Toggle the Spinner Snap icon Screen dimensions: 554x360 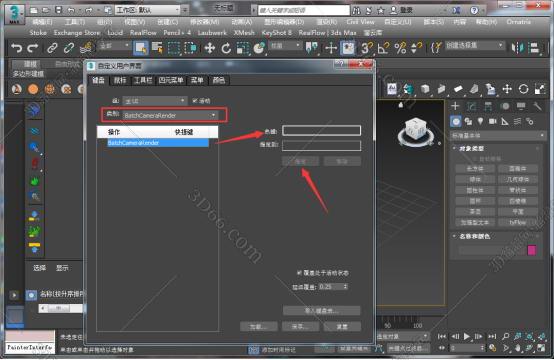[417, 48]
